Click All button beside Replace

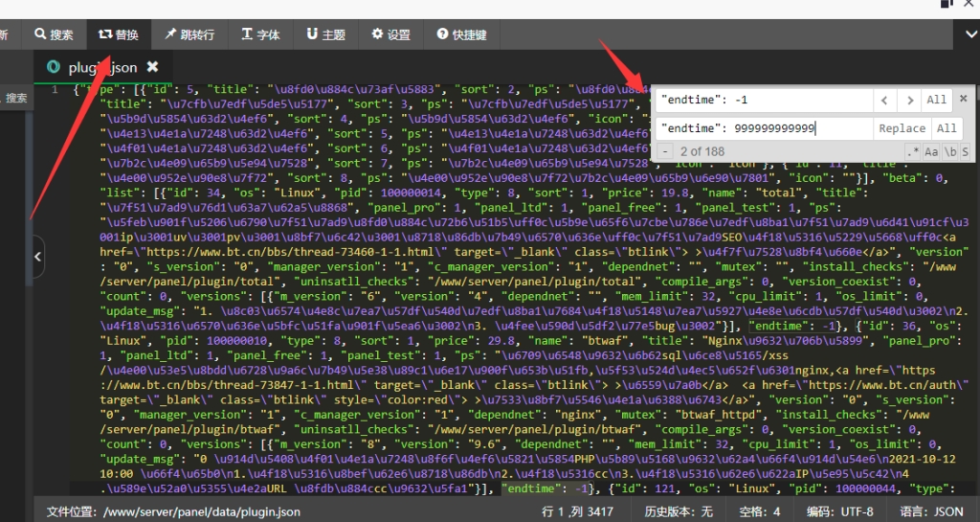(x=947, y=128)
